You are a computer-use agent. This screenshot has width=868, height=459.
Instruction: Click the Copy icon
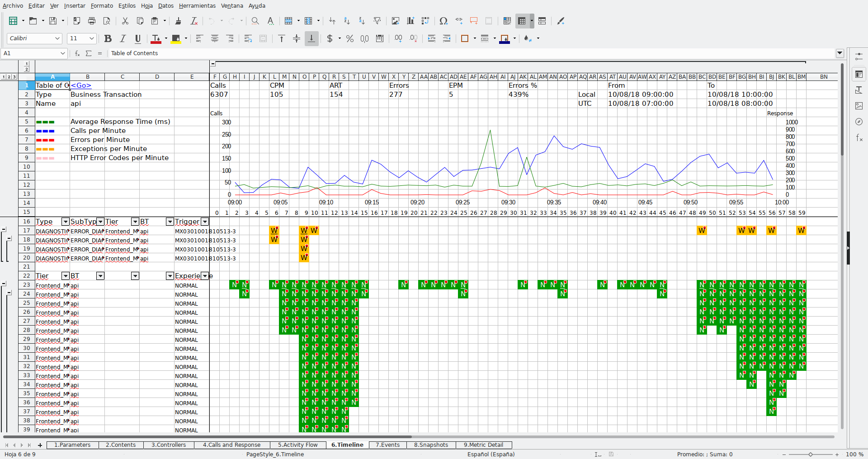point(140,21)
